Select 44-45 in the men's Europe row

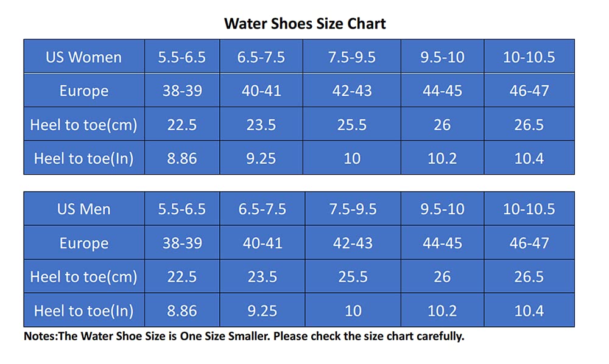[442, 243]
